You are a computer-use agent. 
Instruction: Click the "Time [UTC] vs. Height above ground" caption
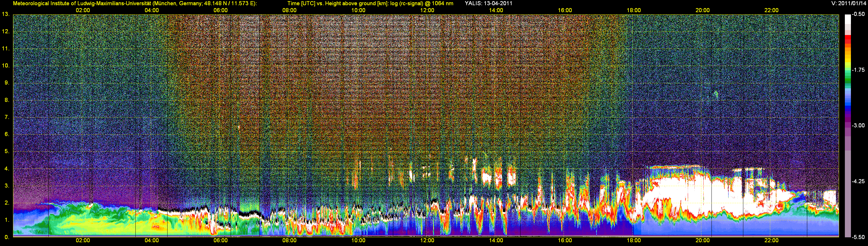coord(370,3)
